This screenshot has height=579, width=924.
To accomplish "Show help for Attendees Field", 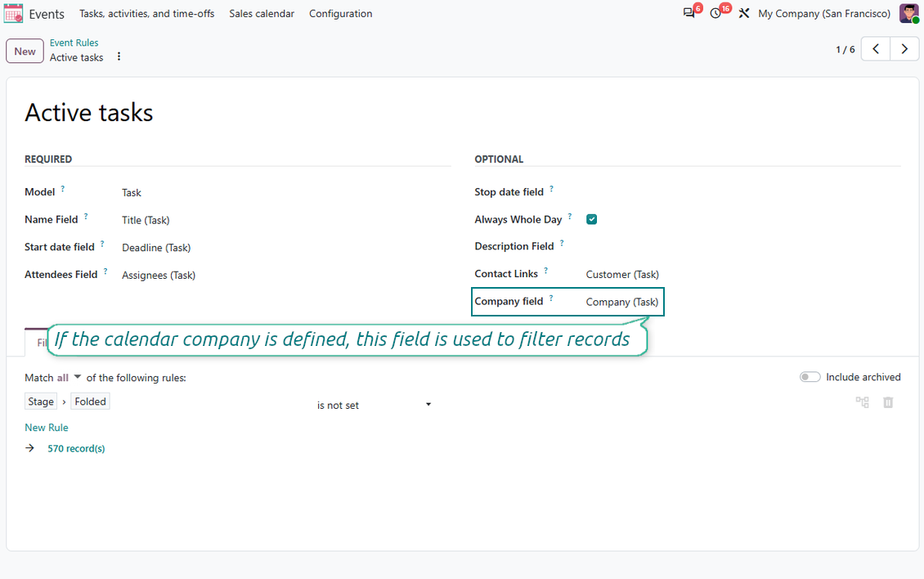I will pyautogui.click(x=105, y=272).
